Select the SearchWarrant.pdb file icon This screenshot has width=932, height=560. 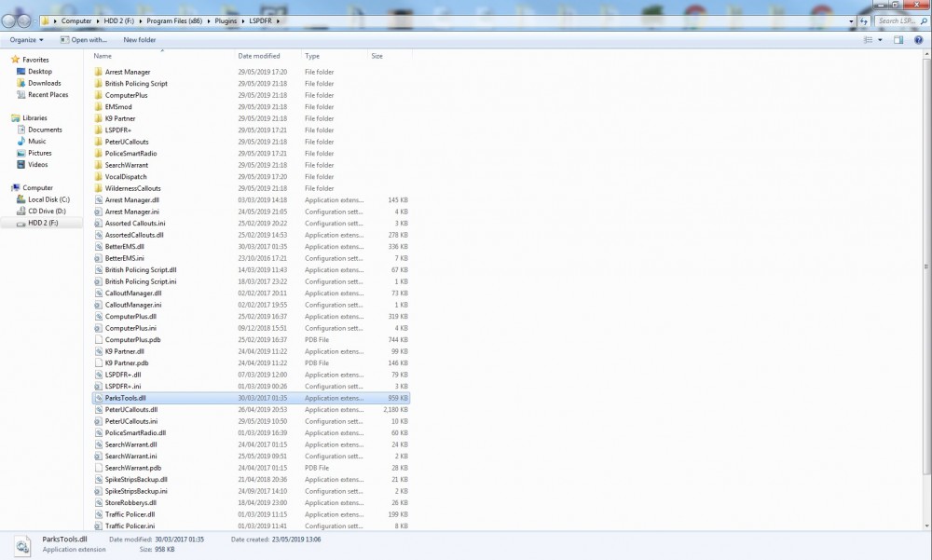pos(99,468)
